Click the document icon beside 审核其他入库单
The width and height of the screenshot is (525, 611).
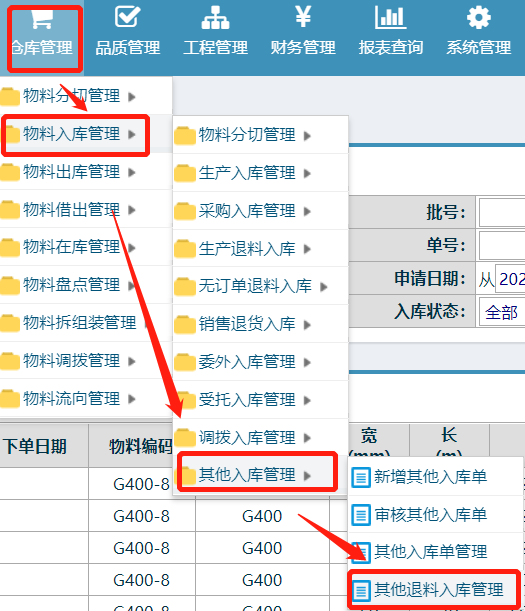click(361, 515)
